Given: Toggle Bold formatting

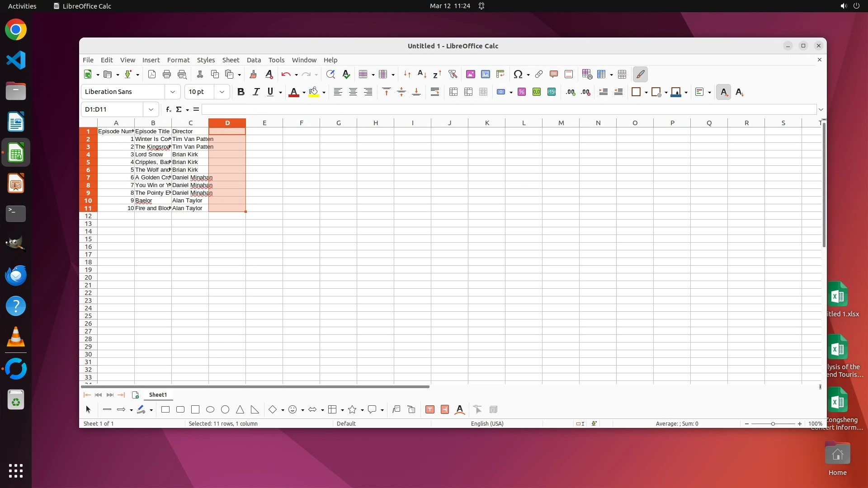Looking at the screenshot, I should [241, 92].
